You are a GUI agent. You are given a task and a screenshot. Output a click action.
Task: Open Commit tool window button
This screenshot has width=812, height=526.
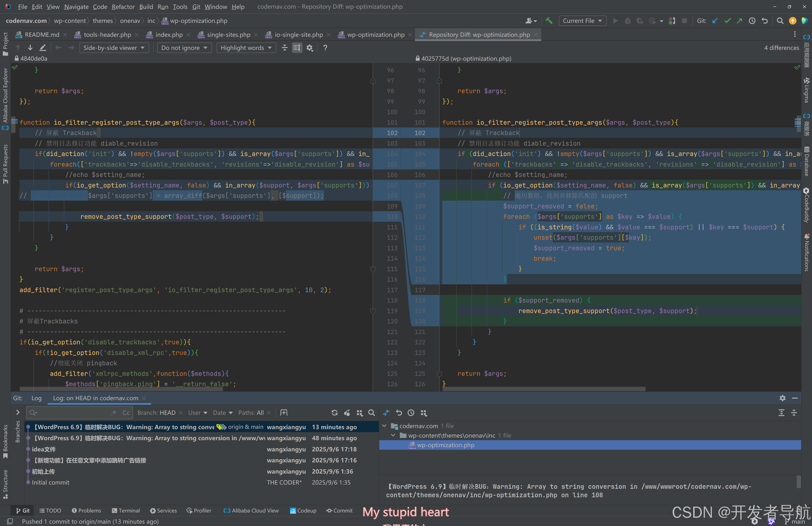[339, 511]
